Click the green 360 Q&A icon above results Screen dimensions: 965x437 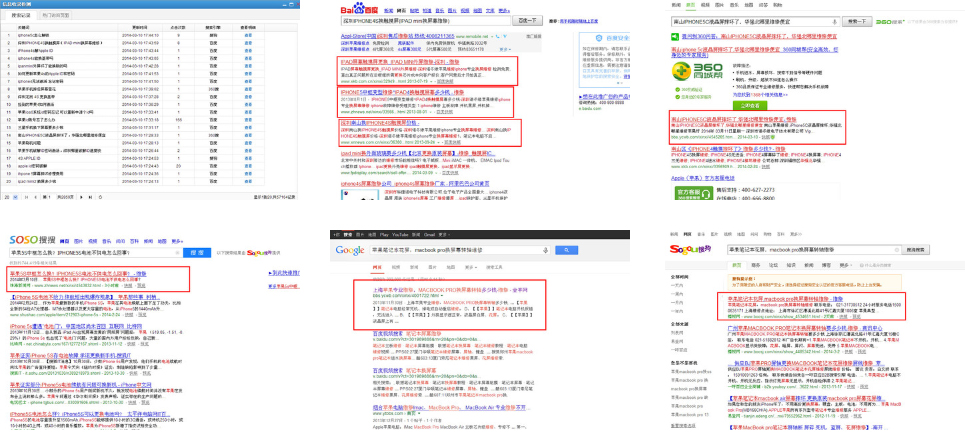click(674, 37)
